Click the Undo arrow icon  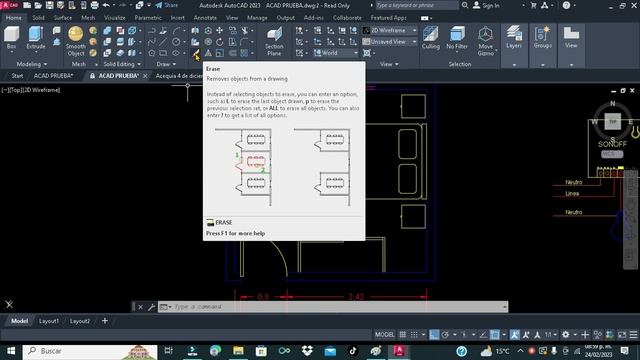click(x=106, y=5)
